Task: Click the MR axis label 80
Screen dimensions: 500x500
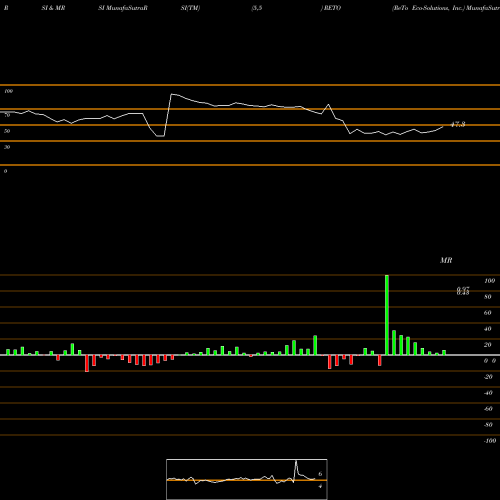Action: click(x=488, y=297)
